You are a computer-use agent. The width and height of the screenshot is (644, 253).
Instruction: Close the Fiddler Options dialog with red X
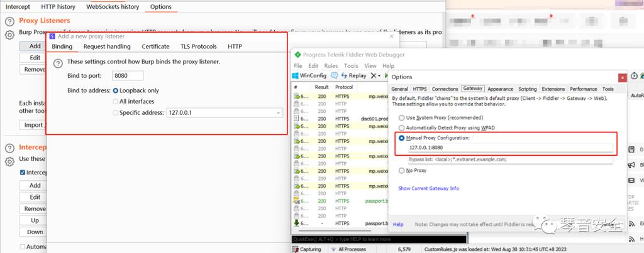(623, 77)
